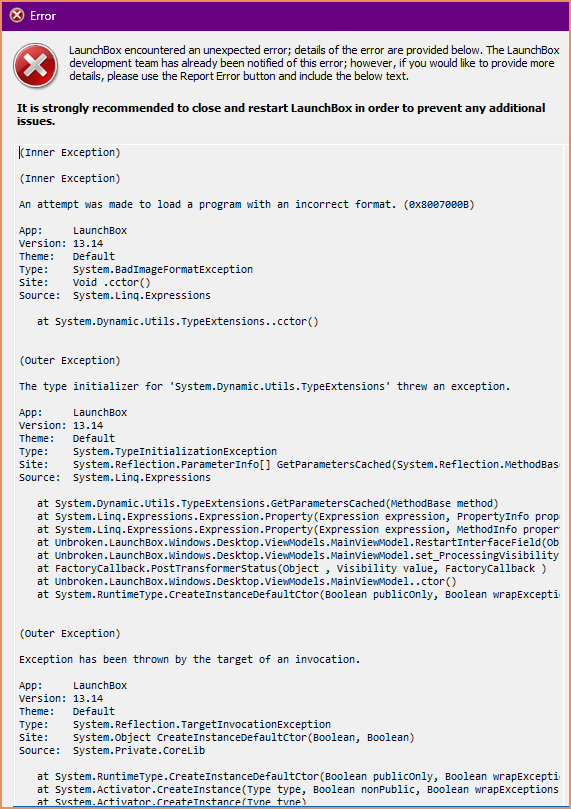Click the TypeExtensions..cctor() stack trace line
Image resolution: width=571 pixels, height=809 pixels.
coord(178,321)
